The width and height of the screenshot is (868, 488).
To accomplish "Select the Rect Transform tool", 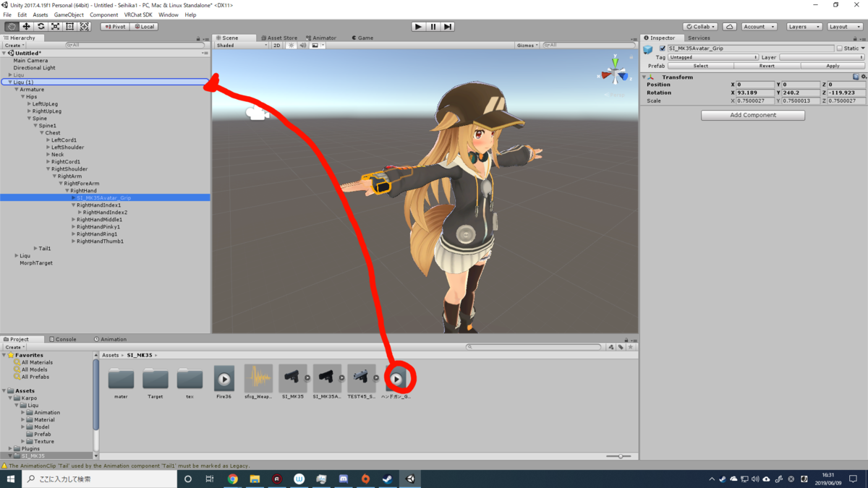I will click(x=69, y=27).
